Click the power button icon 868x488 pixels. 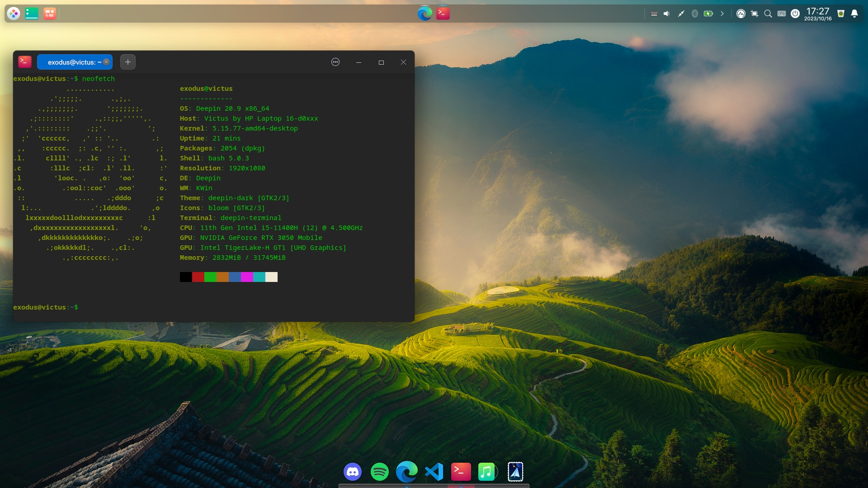795,14
